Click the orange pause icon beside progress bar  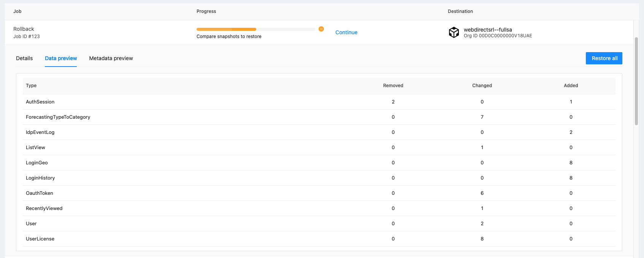coord(321,29)
